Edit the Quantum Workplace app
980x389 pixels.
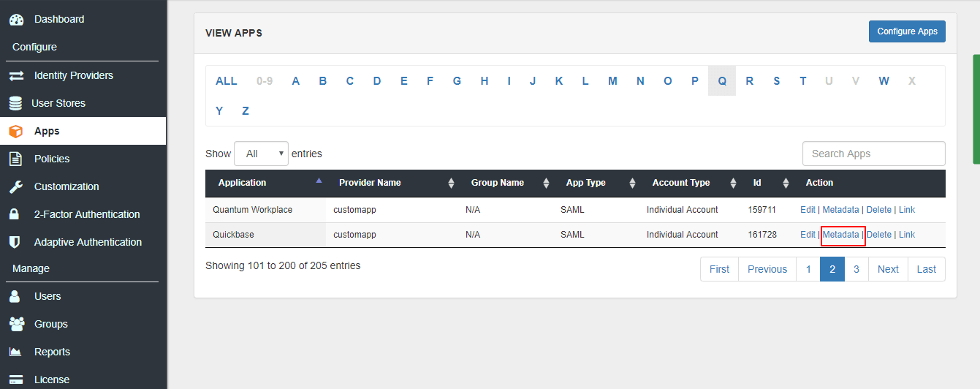coord(808,210)
